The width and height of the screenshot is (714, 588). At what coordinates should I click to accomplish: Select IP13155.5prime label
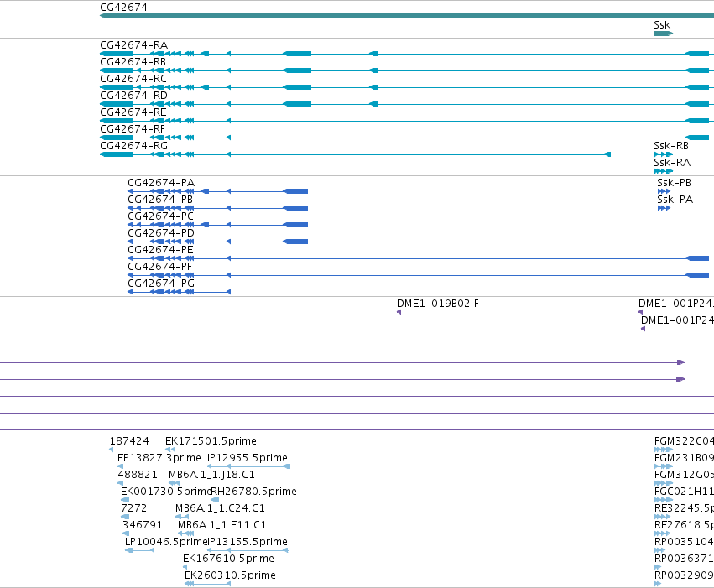(248, 543)
